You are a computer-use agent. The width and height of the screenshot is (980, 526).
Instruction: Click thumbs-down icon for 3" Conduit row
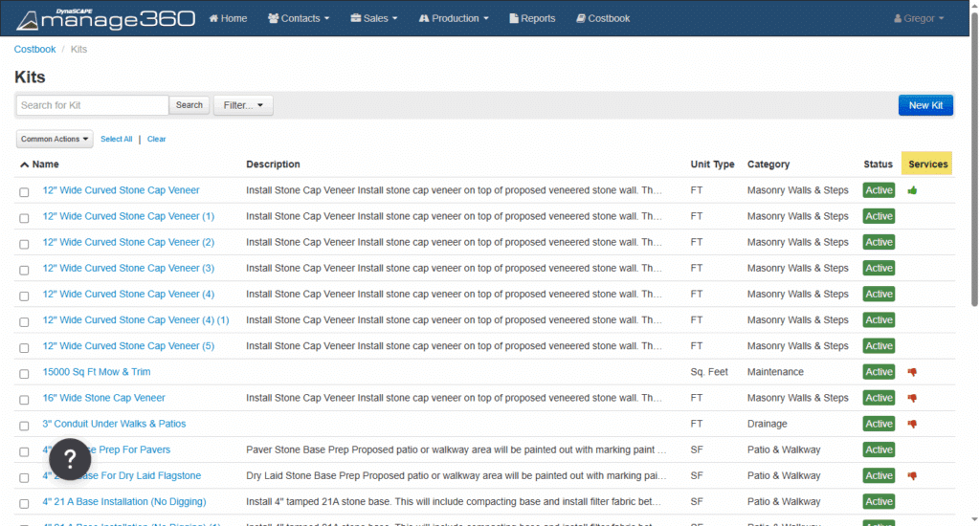point(912,424)
